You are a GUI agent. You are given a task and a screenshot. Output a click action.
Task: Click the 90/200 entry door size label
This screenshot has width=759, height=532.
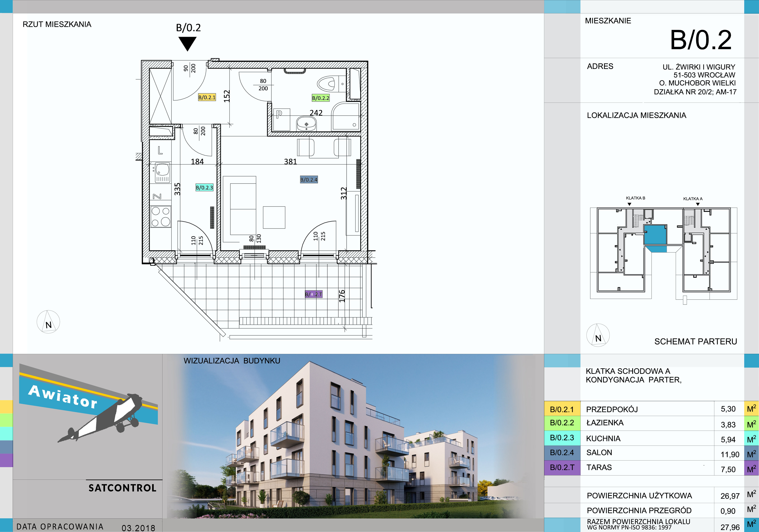190,68
